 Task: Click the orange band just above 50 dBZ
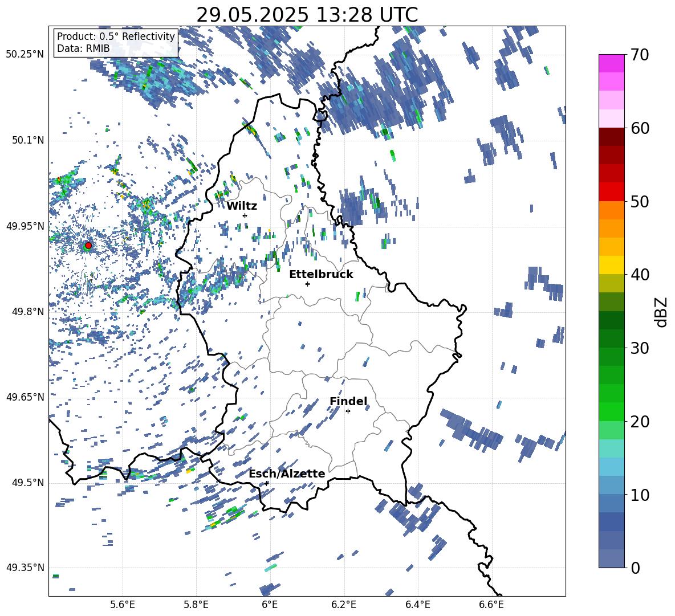click(x=611, y=210)
